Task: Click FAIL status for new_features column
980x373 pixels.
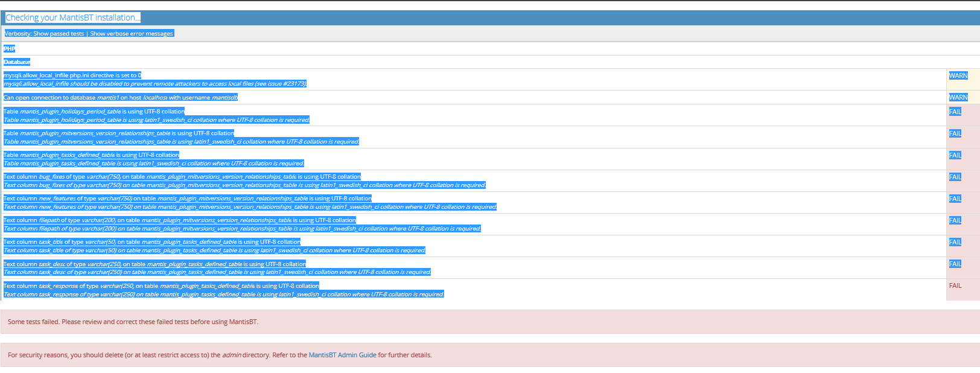Action: coord(955,199)
